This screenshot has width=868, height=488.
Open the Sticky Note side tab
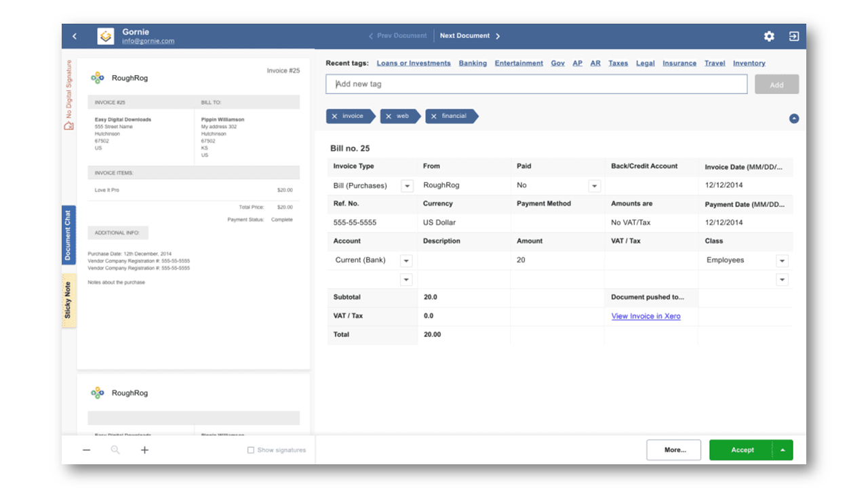[68, 300]
